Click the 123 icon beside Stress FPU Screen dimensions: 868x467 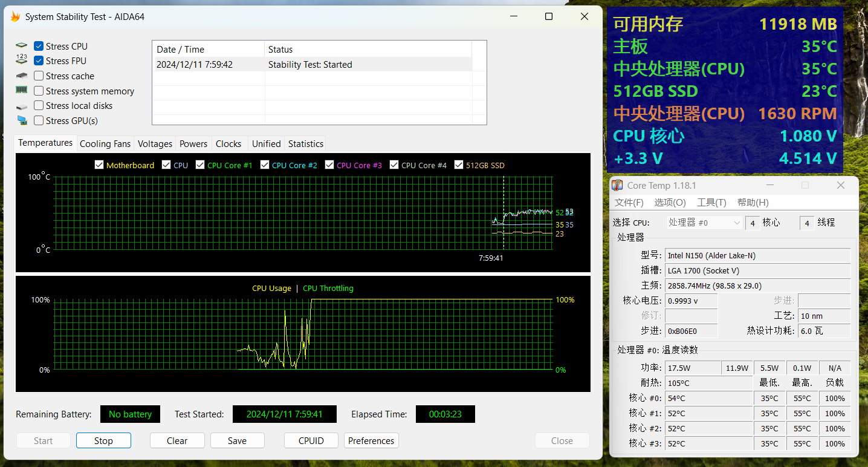click(x=22, y=60)
